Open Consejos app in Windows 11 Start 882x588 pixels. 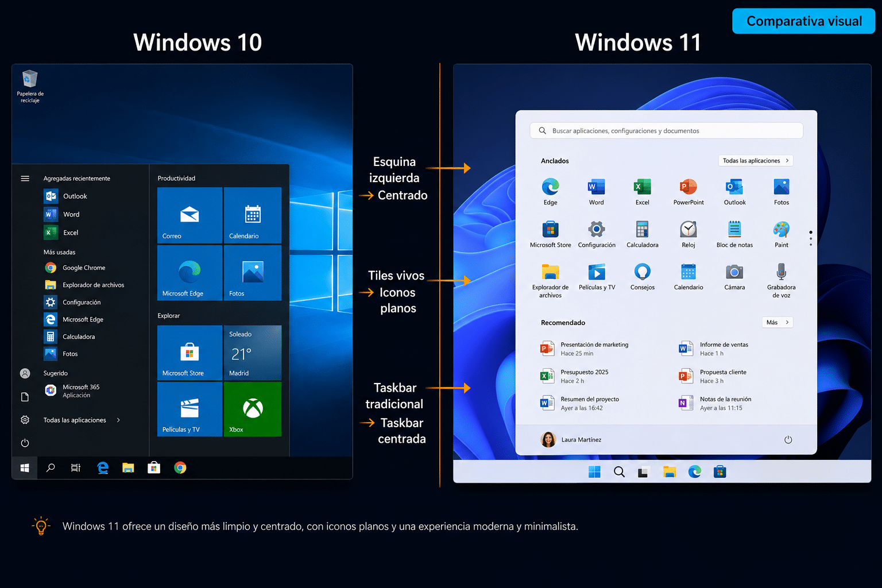643,276
